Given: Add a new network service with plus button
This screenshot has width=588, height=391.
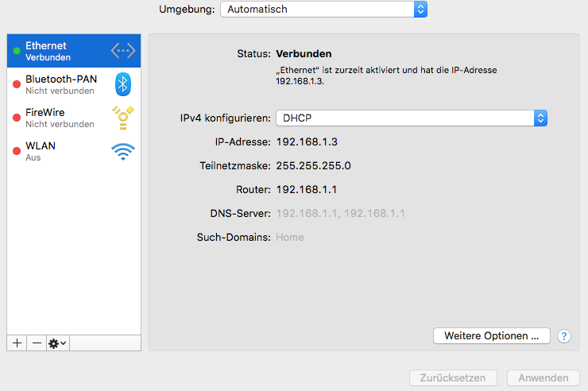Looking at the screenshot, I should pos(17,343).
